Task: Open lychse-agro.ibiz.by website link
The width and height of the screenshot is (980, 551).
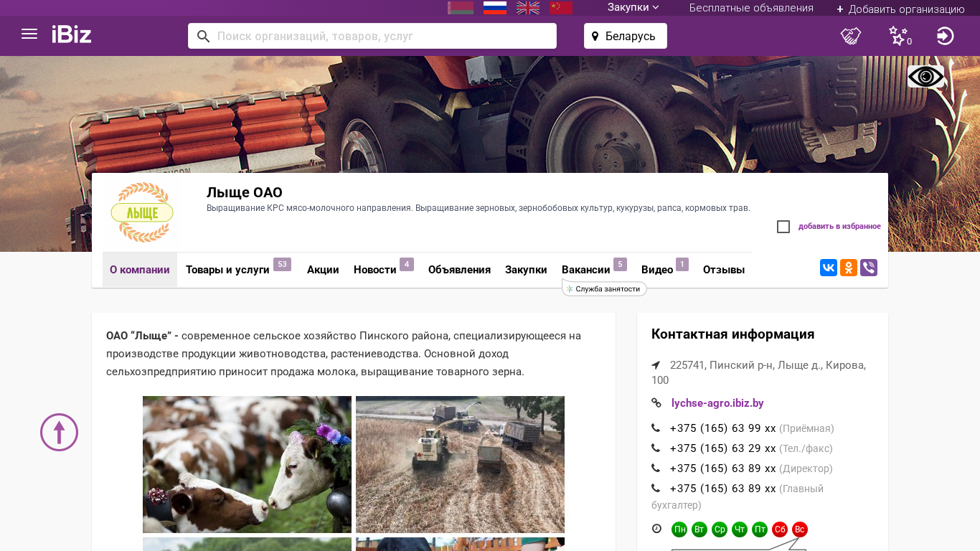Action: 717,403
